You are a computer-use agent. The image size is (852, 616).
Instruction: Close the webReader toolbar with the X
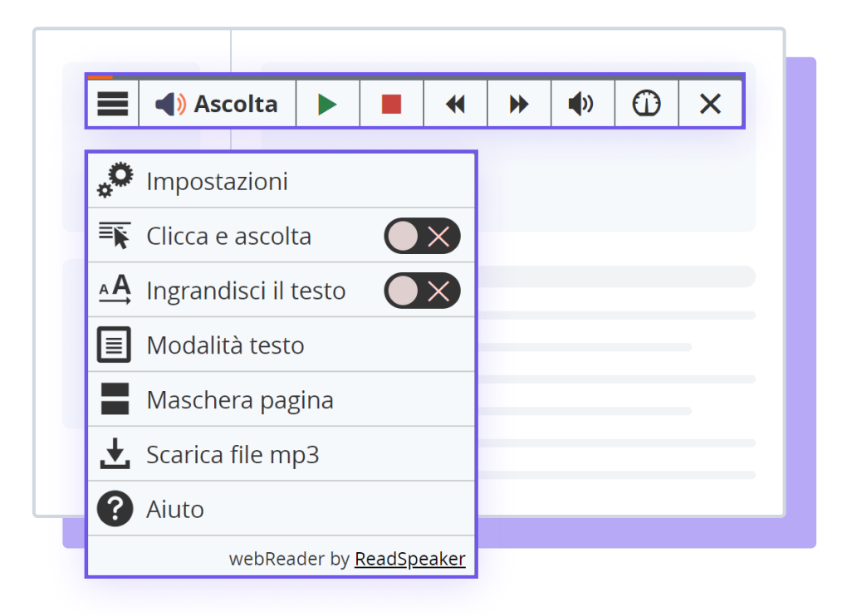coord(710,103)
